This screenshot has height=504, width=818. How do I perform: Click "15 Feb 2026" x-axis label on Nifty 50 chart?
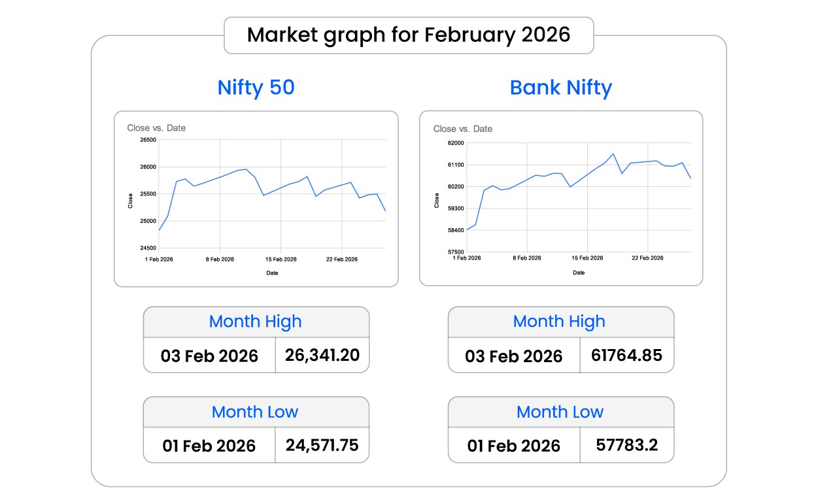coord(281,260)
